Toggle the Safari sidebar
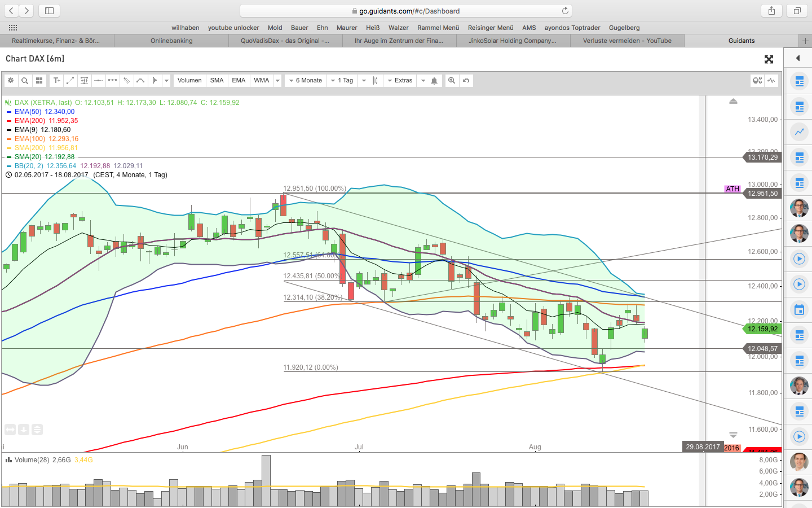This screenshot has height=508, width=812. pos(49,11)
